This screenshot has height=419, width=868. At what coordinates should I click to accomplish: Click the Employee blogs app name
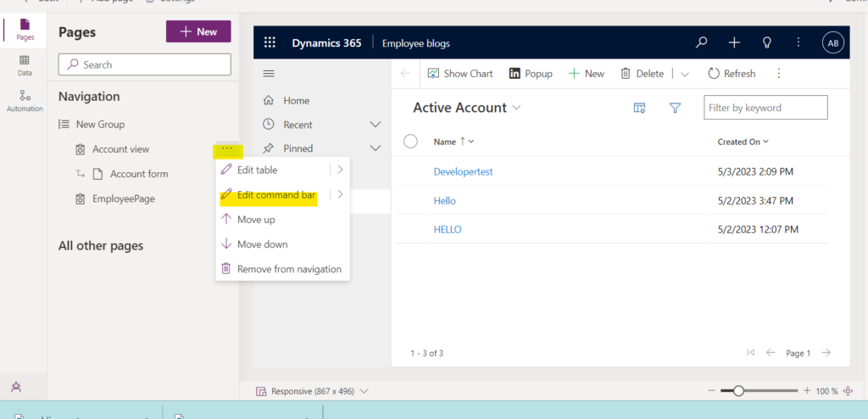[x=415, y=43]
